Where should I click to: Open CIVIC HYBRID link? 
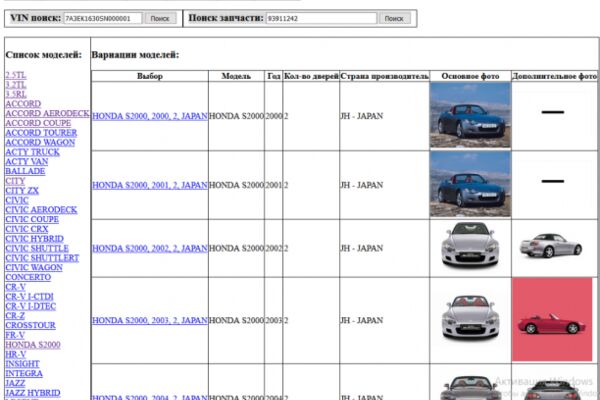point(34,238)
